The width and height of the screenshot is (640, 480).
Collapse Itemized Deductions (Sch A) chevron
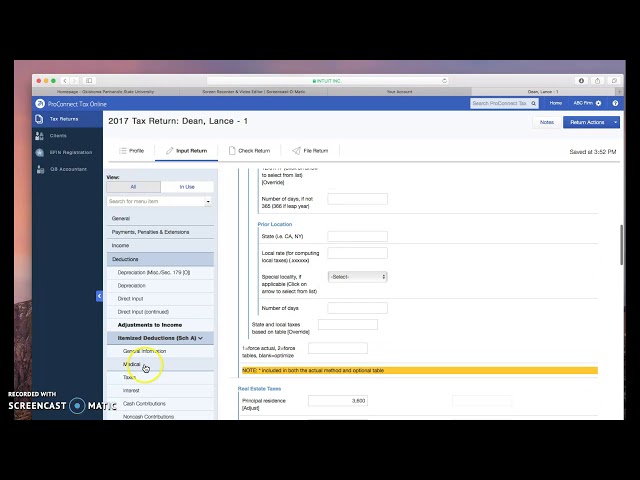[x=200, y=338]
